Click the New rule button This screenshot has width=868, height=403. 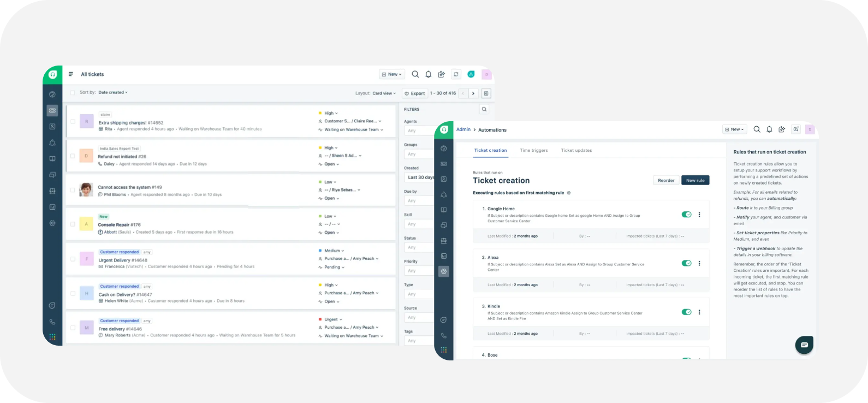(695, 180)
